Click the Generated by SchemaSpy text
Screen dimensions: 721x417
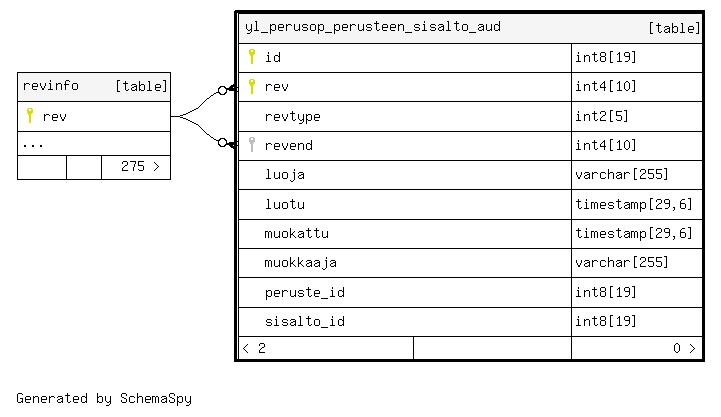(x=104, y=399)
